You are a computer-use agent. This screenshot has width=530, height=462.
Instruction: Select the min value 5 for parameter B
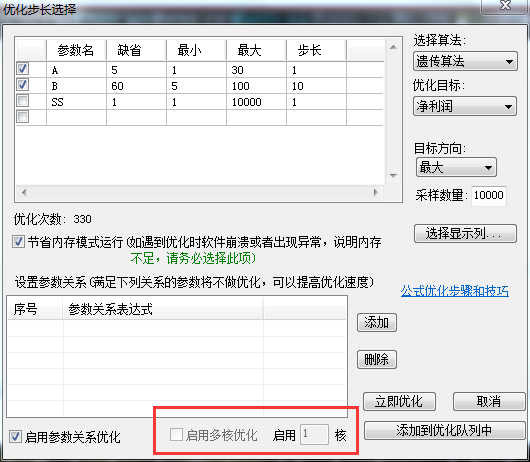pos(196,86)
